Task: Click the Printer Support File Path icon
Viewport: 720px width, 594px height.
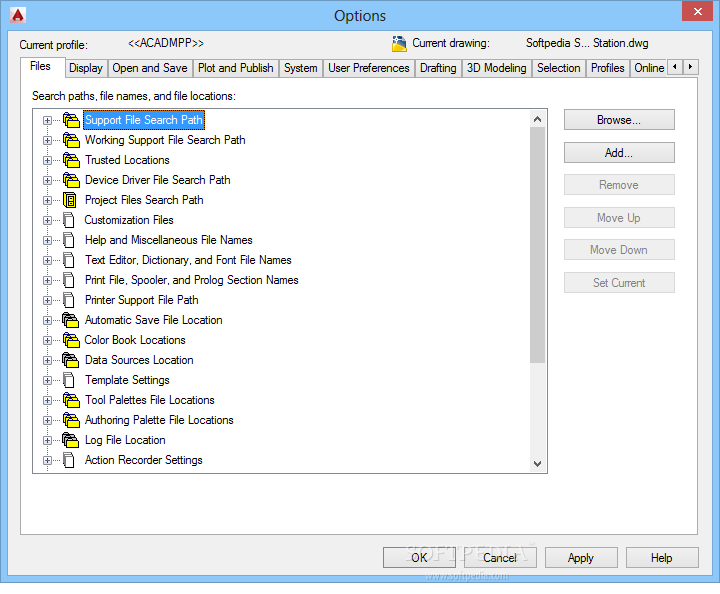Action: coord(69,300)
